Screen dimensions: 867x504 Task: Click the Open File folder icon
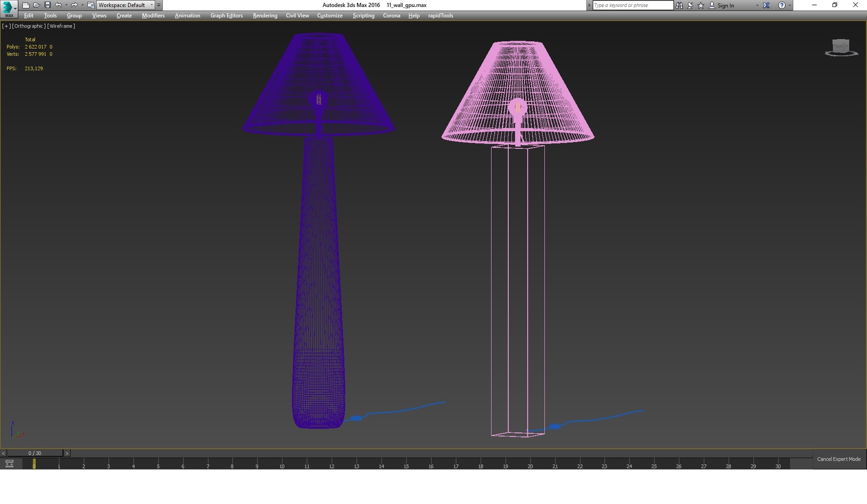[36, 5]
